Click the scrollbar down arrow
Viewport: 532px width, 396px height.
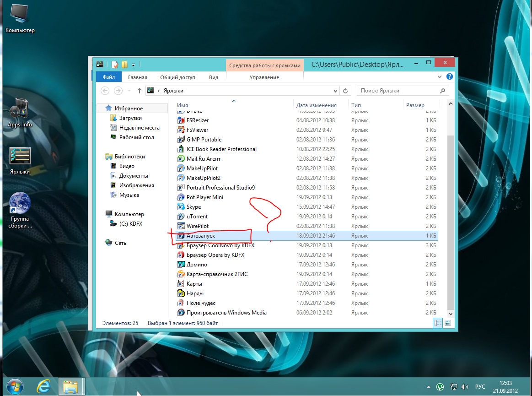pyautogui.click(x=451, y=314)
